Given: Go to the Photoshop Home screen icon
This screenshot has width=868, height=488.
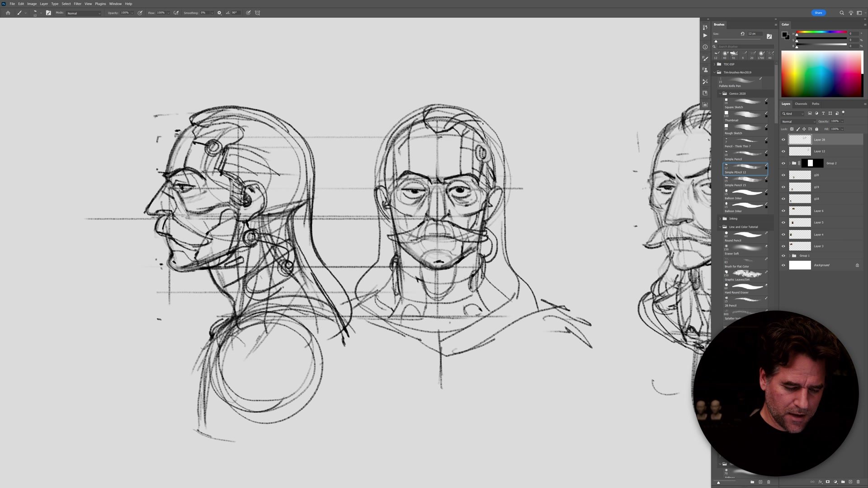Looking at the screenshot, I should (8, 13).
